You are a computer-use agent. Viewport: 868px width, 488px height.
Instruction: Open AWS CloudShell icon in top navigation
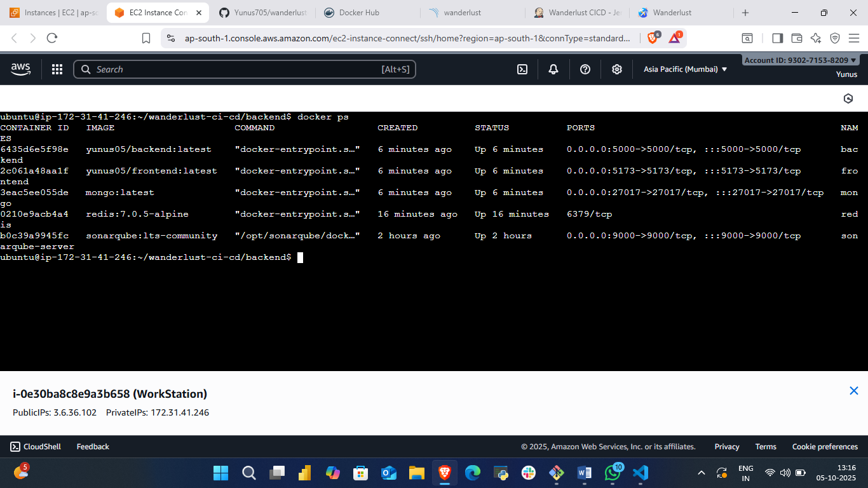click(x=522, y=69)
